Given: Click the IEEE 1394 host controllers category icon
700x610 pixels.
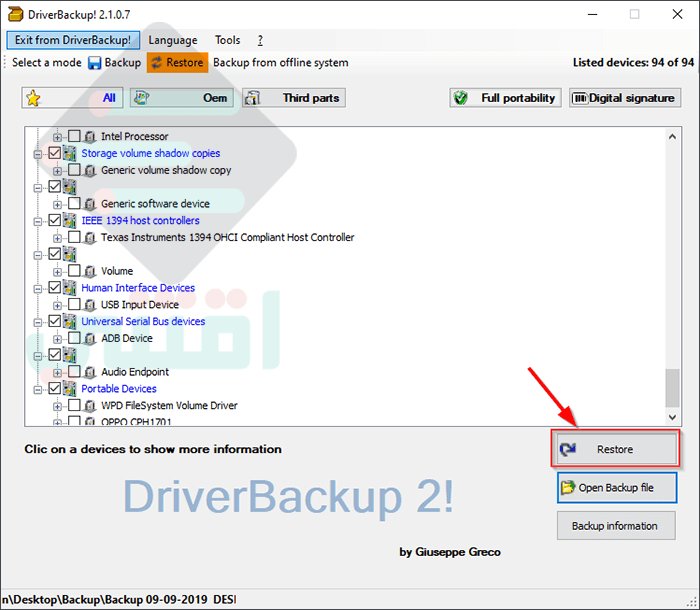Looking at the screenshot, I should click(69, 221).
